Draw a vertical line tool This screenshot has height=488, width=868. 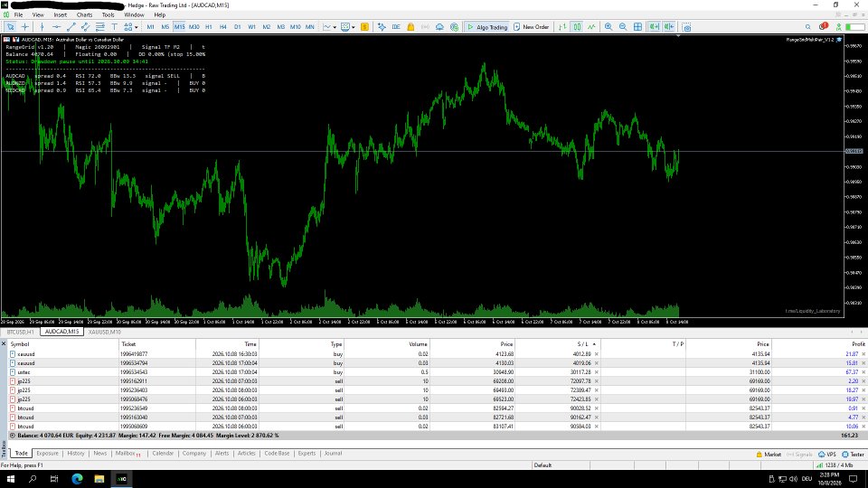[42, 26]
